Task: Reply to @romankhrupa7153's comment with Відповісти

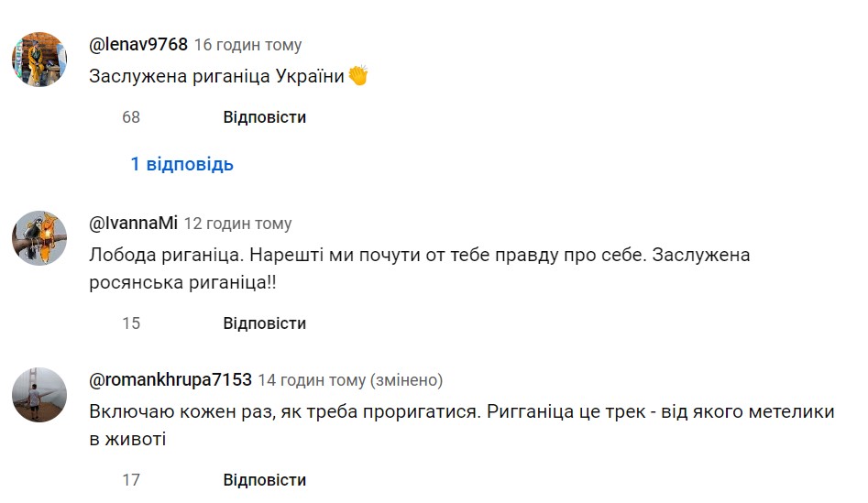Action: [x=264, y=480]
